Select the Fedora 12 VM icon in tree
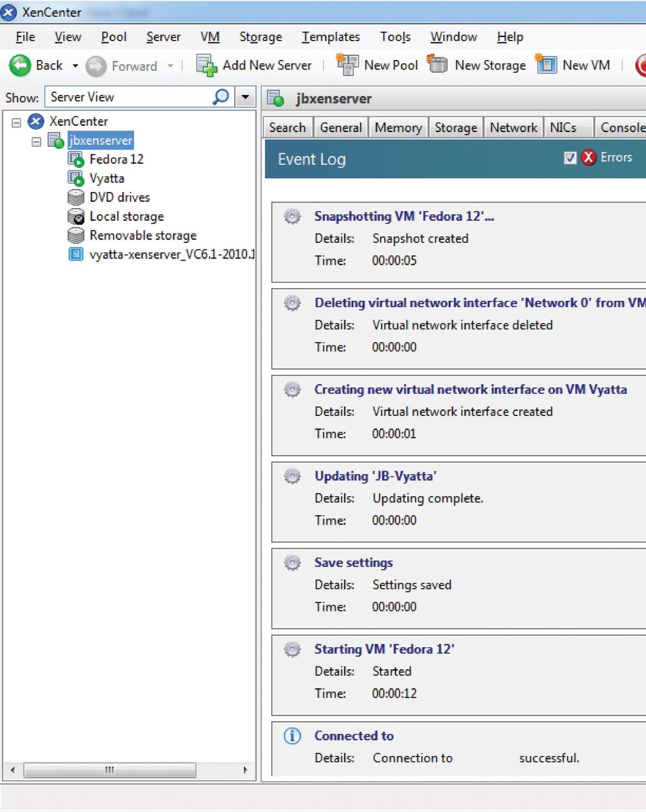The height and width of the screenshot is (812, 646). (75, 160)
